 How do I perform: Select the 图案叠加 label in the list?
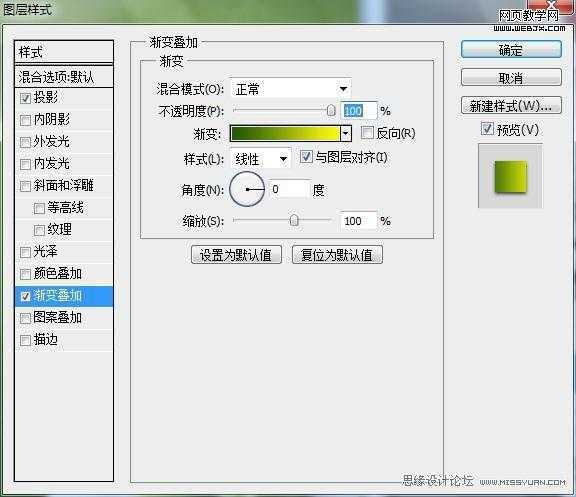58,317
